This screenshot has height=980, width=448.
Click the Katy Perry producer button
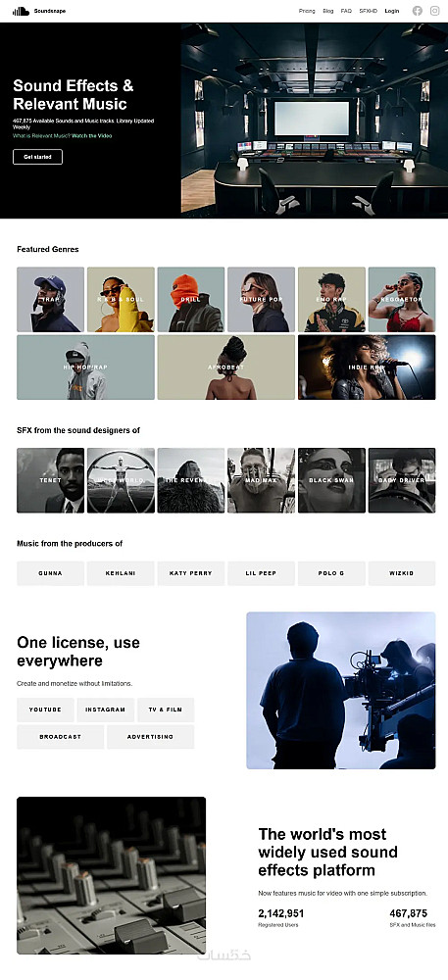coord(190,573)
